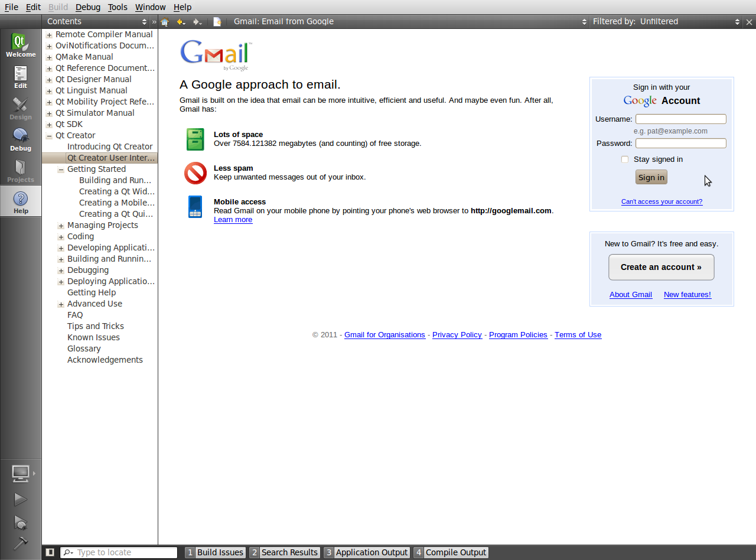Toggle the sidebar with the bottom-left icon

tap(50, 552)
